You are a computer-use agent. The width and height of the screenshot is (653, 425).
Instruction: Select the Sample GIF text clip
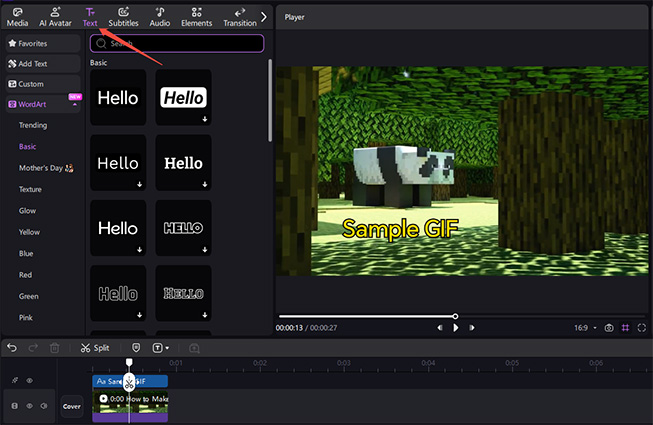(x=130, y=381)
